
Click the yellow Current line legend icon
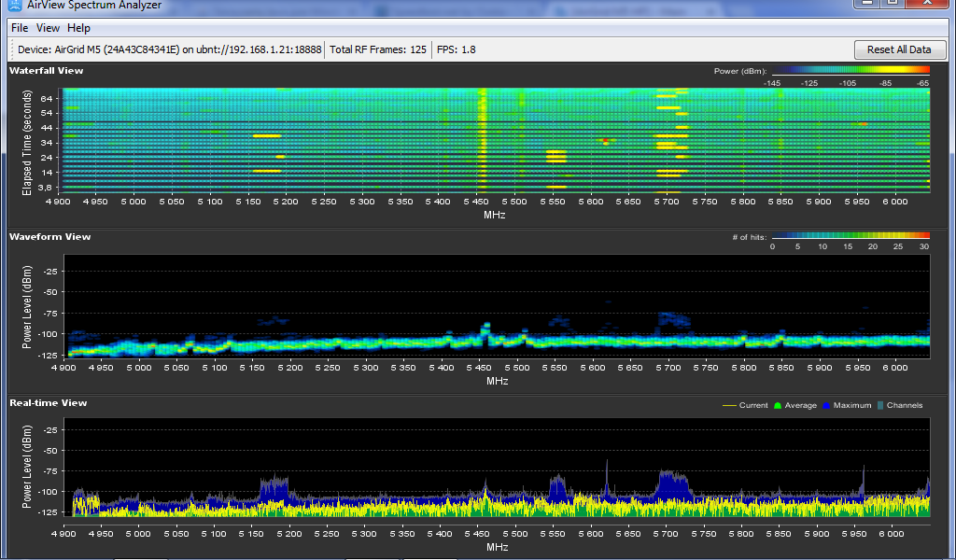(729, 405)
